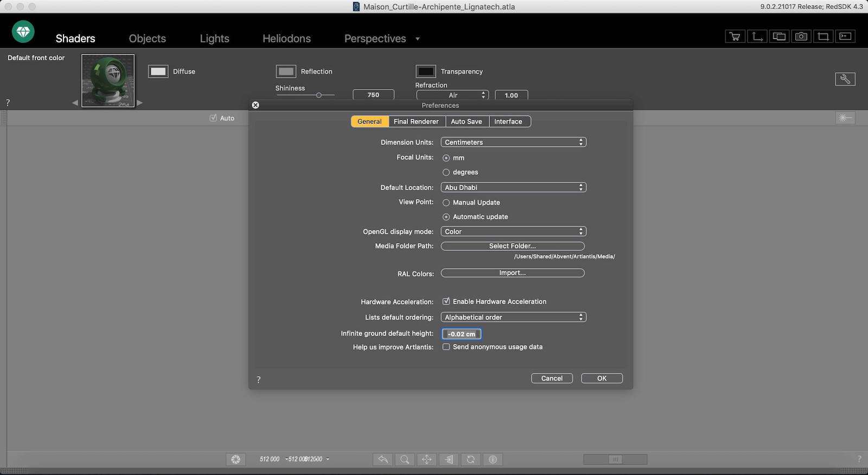
Task: Click the undo arrow icon
Action: 383,459
